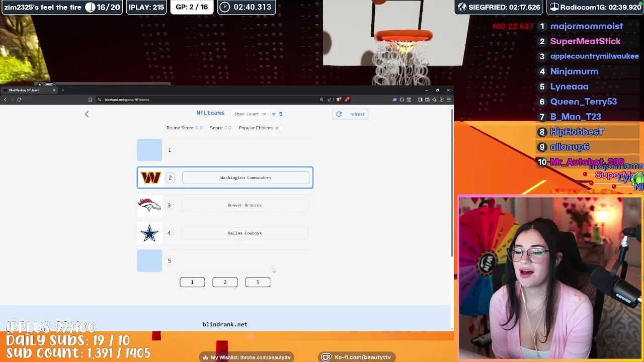This screenshot has height=362, width=644.
Task: Click the address bar URL
Action: (127, 100)
